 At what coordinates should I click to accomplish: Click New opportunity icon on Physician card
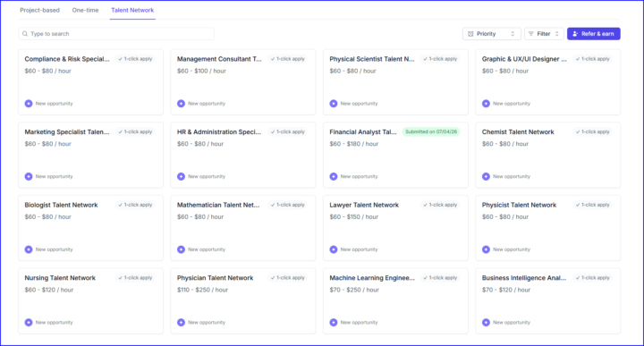point(181,323)
